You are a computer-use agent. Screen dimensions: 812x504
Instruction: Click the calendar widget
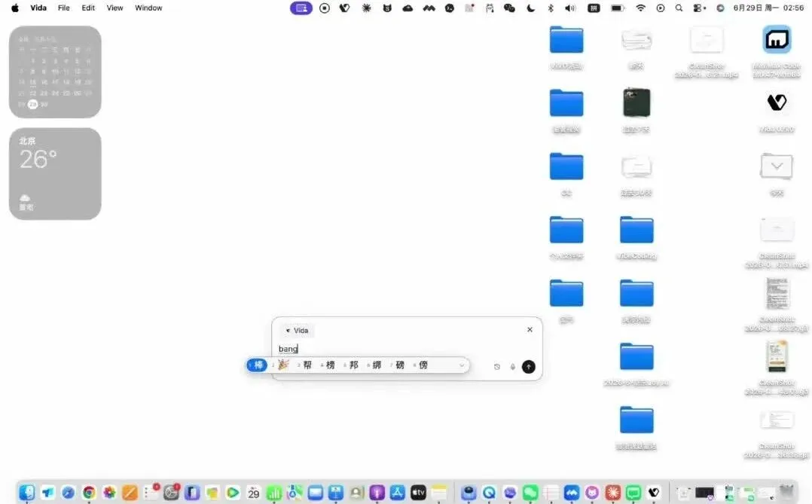[x=55, y=72]
